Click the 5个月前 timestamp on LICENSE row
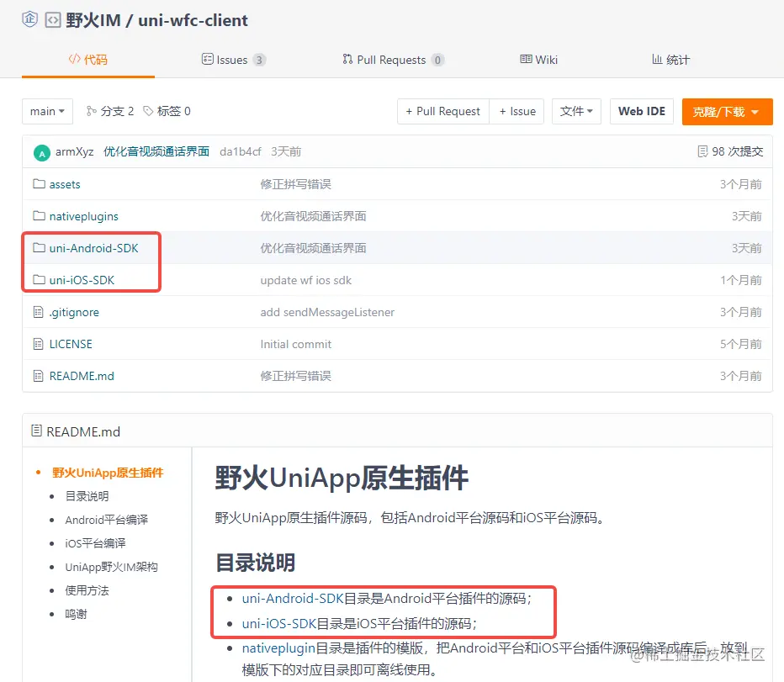784x682 pixels. pos(741,345)
